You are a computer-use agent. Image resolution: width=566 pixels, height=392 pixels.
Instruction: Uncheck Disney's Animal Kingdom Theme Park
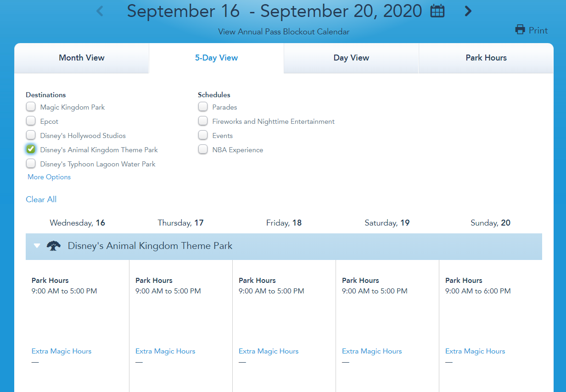coord(31,150)
